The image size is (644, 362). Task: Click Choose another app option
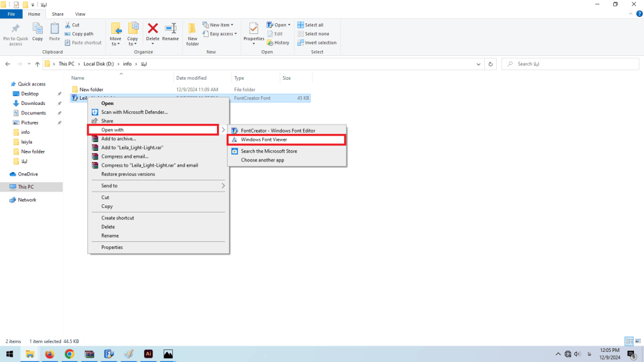(x=262, y=160)
